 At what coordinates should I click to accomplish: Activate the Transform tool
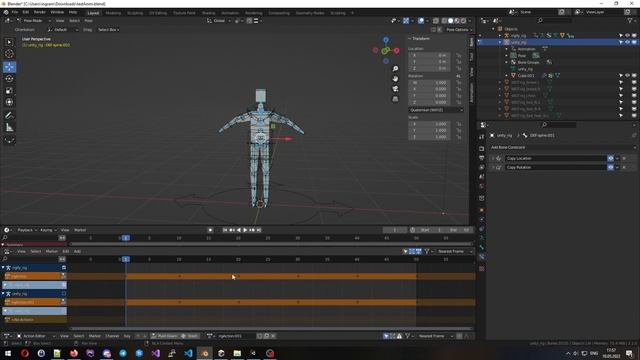tap(9, 102)
